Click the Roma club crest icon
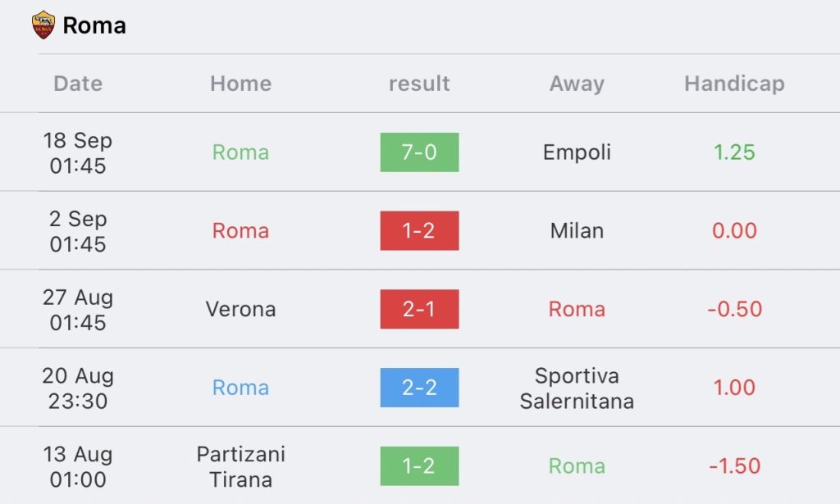 pyautogui.click(x=43, y=25)
